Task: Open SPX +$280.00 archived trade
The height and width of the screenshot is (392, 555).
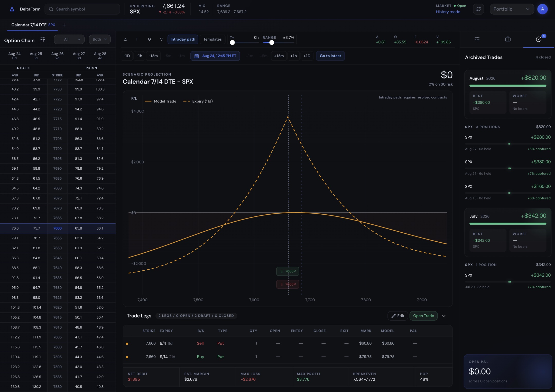Action: (508, 143)
